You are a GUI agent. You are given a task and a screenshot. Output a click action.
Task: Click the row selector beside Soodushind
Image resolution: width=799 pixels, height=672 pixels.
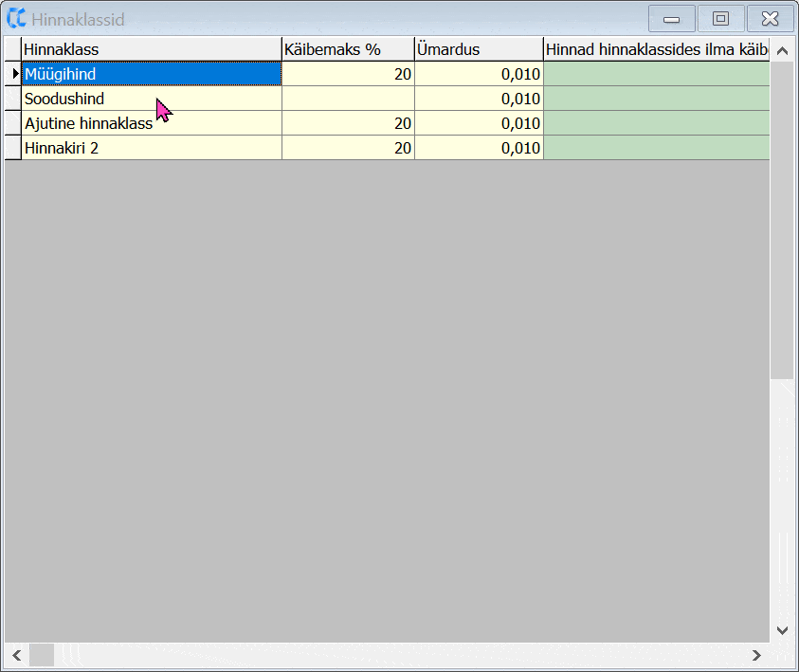[x=13, y=99]
